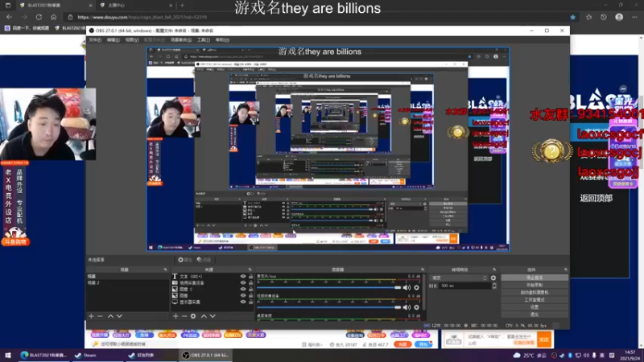Open the 文件(F) menu in OBS
This screenshot has width=644, height=362.
point(95,39)
